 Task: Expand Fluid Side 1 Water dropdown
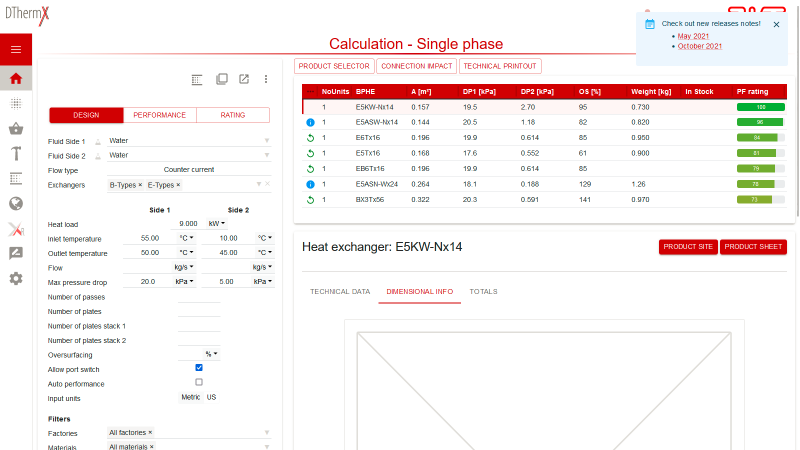tap(266, 141)
